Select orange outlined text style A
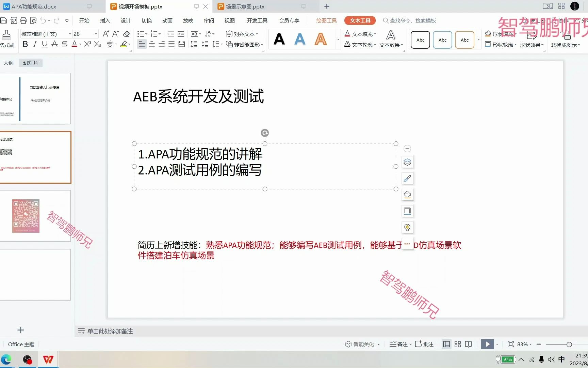Viewport: 588px width, 368px height. click(x=321, y=39)
